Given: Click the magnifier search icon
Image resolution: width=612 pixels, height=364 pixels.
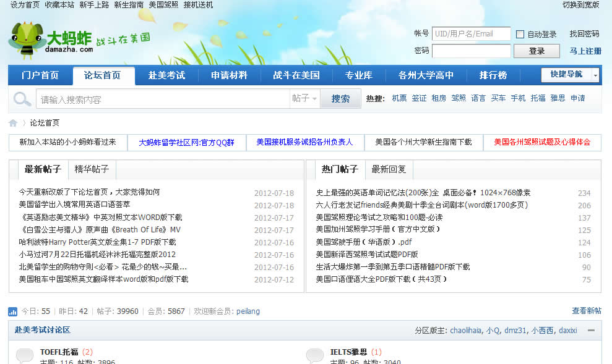Looking at the screenshot, I should [x=22, y=99].
